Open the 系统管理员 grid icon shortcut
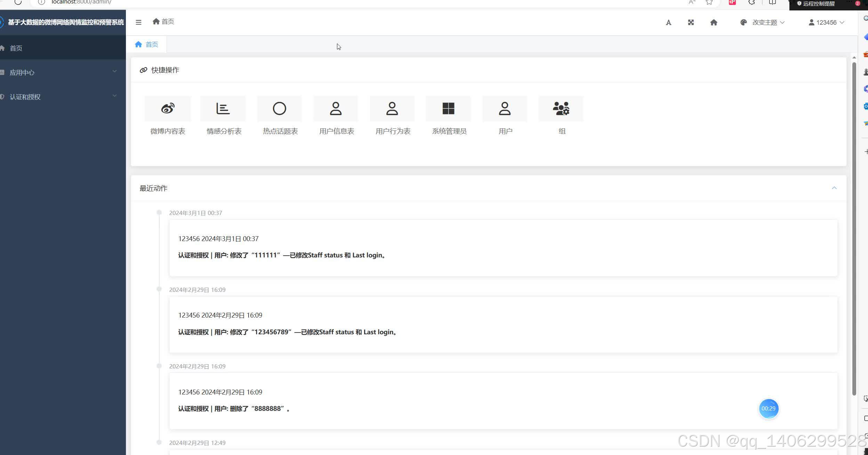 click(x=448, y=109)
